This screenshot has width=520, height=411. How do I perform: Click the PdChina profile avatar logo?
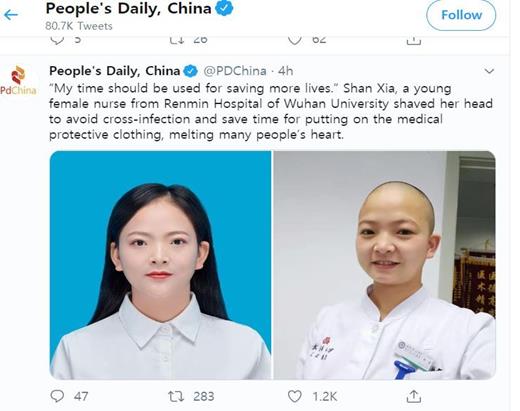coord(18,80)
